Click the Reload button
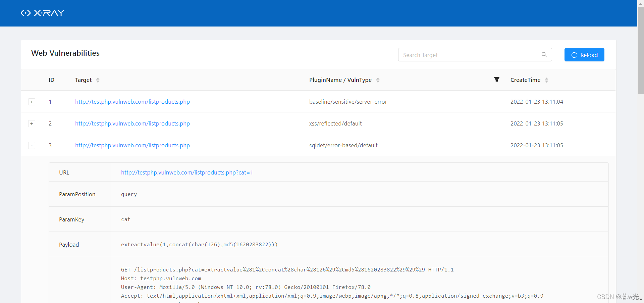Image resolution: width=644 pixels, height=303 pixels. pos(584,55)
